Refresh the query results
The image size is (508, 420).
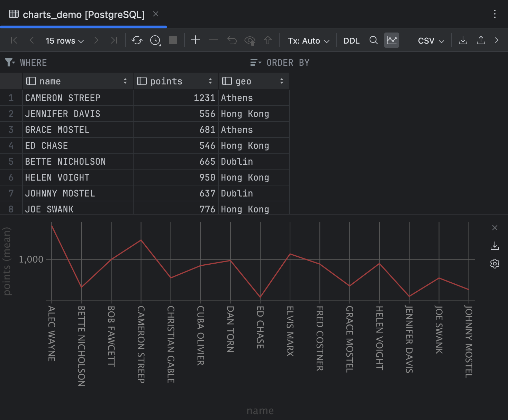(x=137, y=40)
